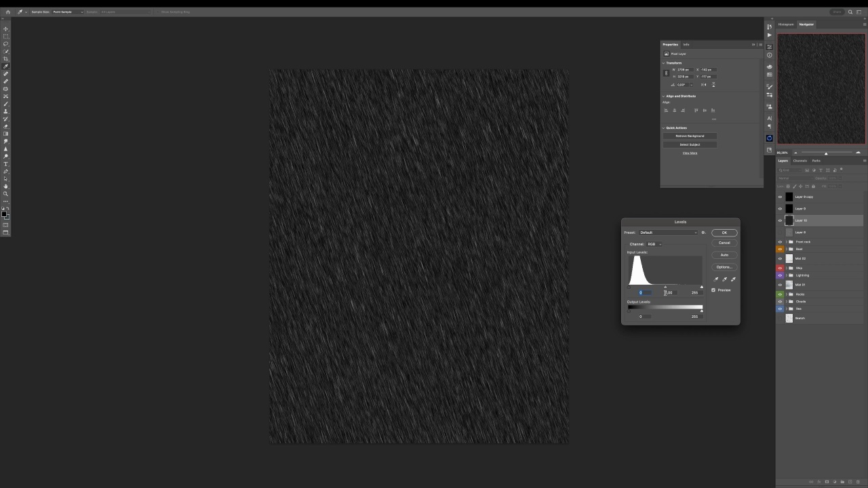Click the Remove Background quick action
Screen dimensions: 868x488
pos(690,136)
